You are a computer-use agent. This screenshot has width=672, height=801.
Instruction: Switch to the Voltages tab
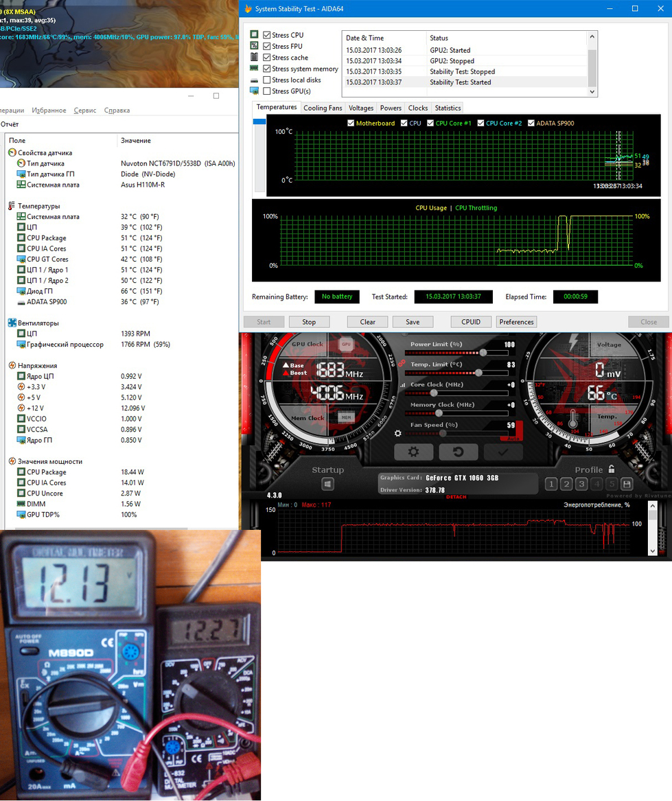[361, 108]
